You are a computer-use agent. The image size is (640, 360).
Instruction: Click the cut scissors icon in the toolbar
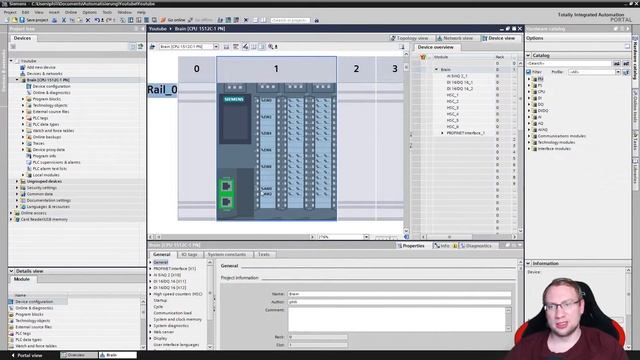pos(64,20)
